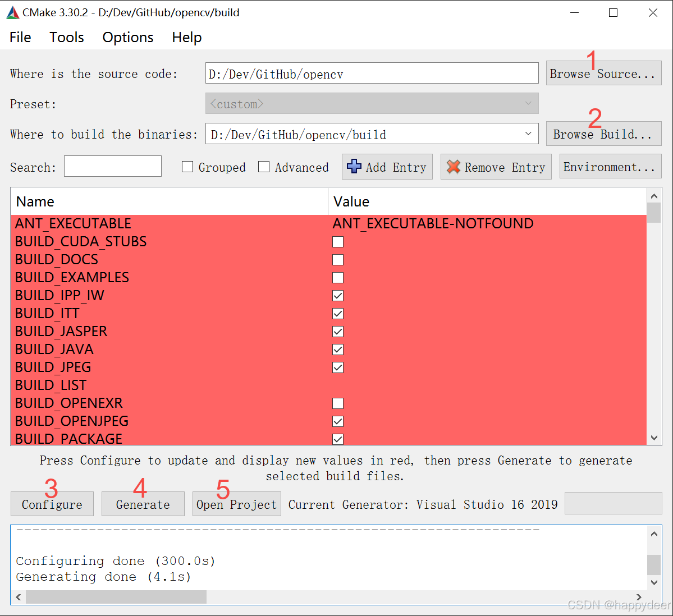Select the BUILD_EXAMPLES entry name

pyautogui.click(x=72, y=278)
